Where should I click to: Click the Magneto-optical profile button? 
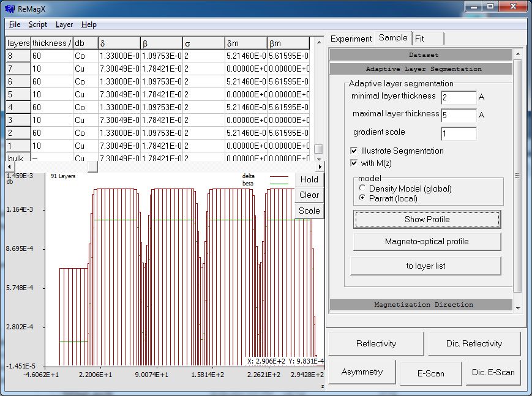click(x=427, y=241)
